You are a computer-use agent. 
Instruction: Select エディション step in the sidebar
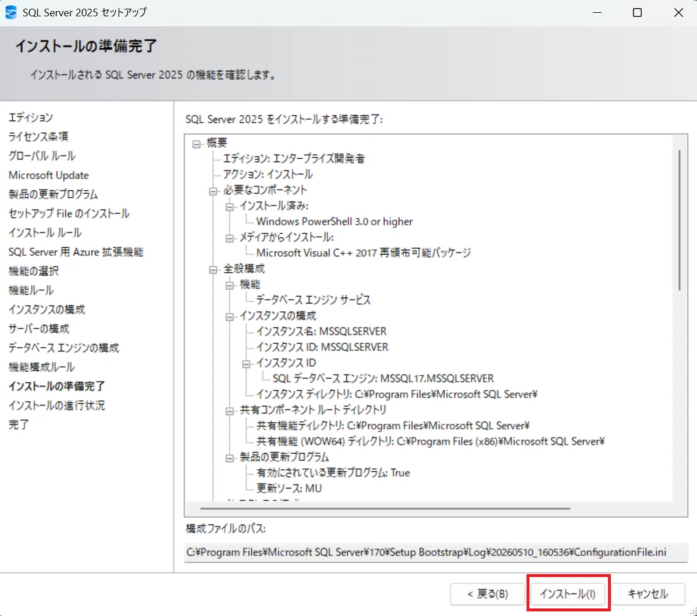tap(31, 117)
